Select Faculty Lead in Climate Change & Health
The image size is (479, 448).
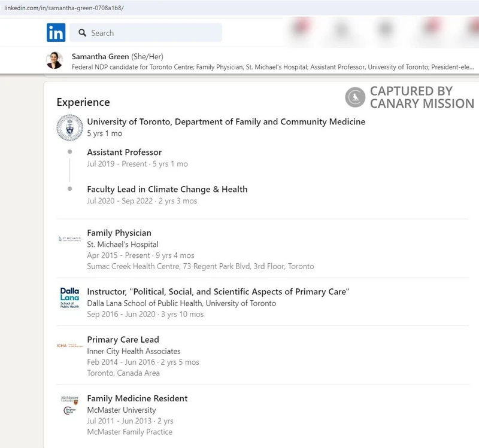[x=167, y=190]
